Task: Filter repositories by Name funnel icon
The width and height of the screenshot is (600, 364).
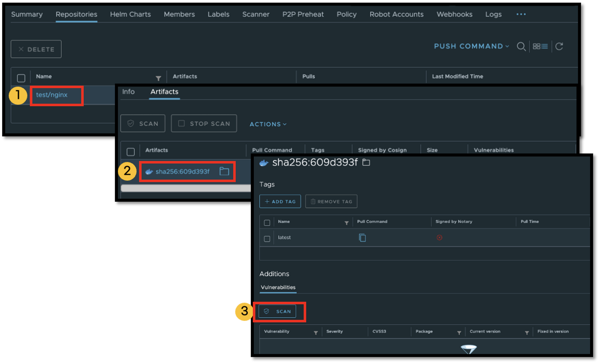Action: click(x=158, y=78)
